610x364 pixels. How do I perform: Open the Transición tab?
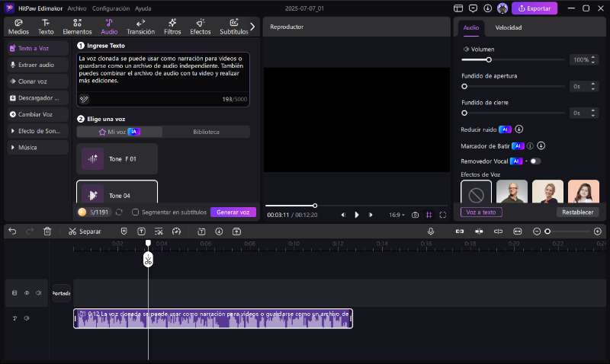tap(140, 27)
